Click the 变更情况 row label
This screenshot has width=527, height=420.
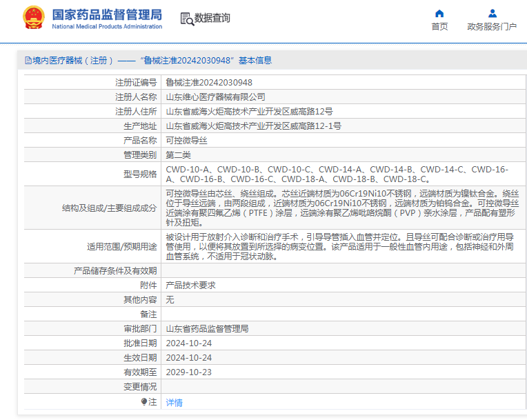[140, 386]
